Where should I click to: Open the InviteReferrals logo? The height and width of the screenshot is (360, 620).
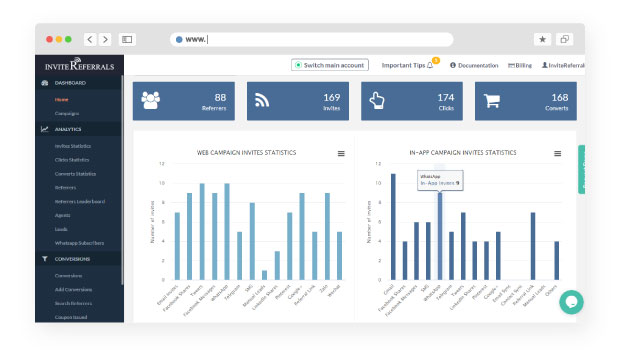click(79, 64)
